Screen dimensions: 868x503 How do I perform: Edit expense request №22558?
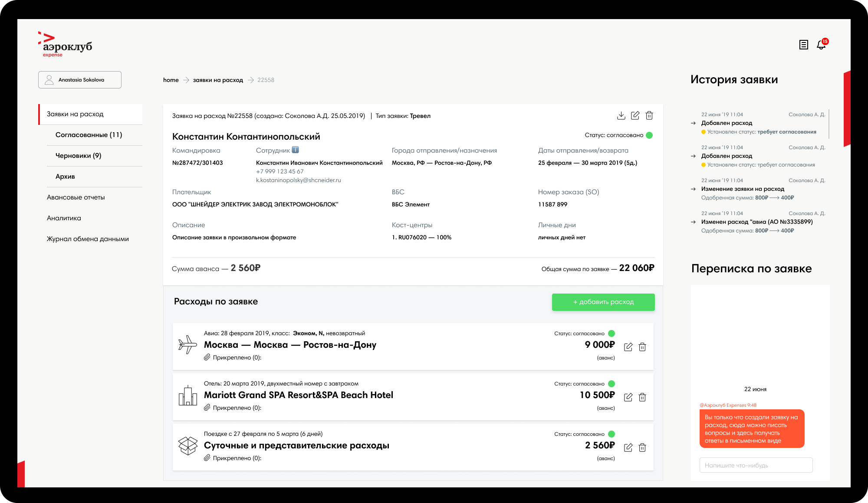click(x=635, y=115)
